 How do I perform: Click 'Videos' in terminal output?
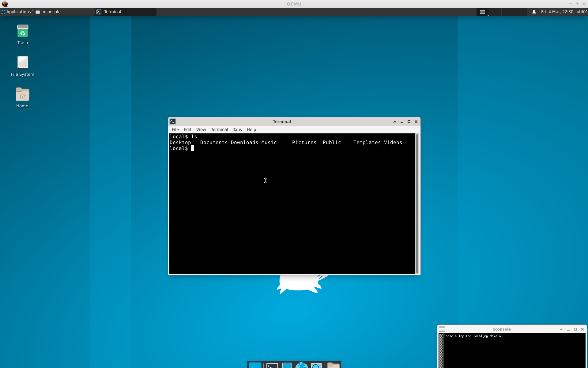[393, 143]
